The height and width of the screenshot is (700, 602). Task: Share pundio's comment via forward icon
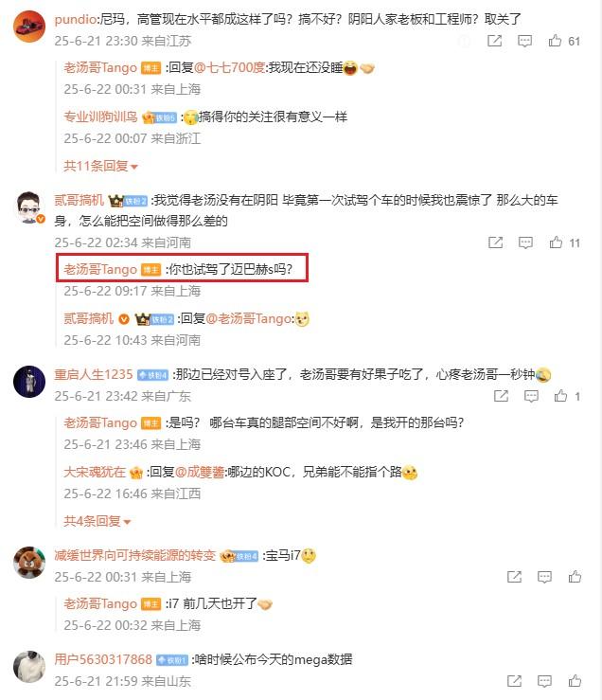(494, 41)
